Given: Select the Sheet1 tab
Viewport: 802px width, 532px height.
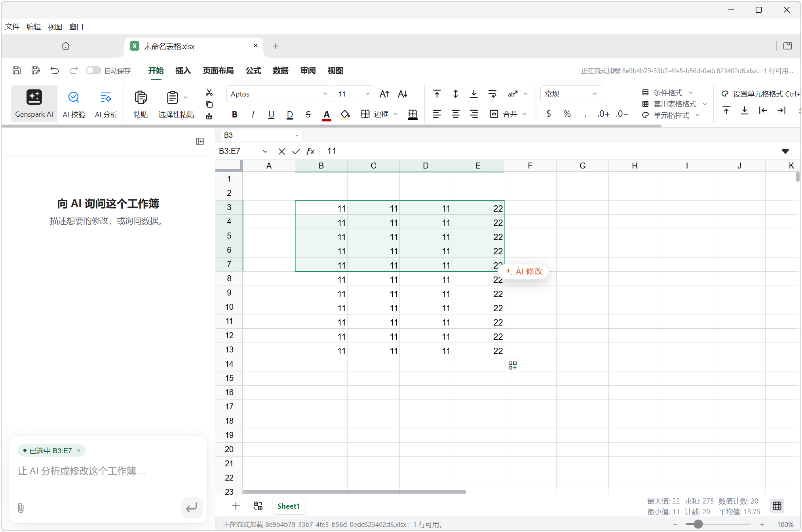Looking at the screenshot, I should pyautogui.click(x=289, y=506).
